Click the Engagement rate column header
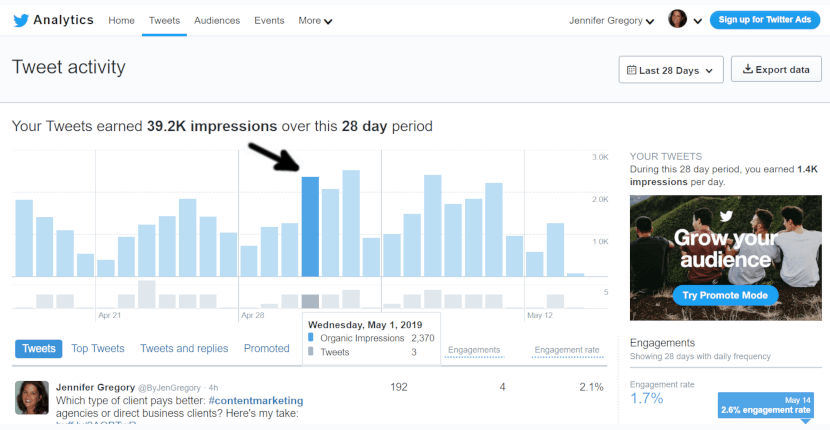 pyautogui.click(x=567, y=350)
